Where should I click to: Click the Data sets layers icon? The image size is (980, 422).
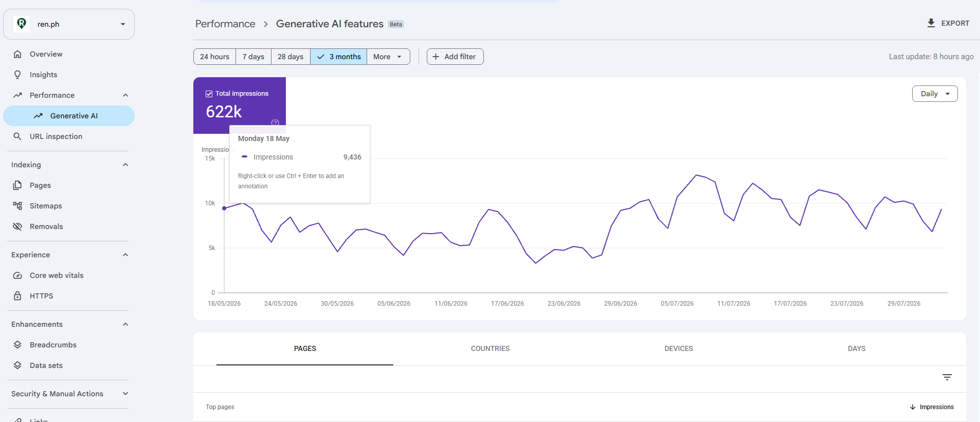tap(17, 365)
